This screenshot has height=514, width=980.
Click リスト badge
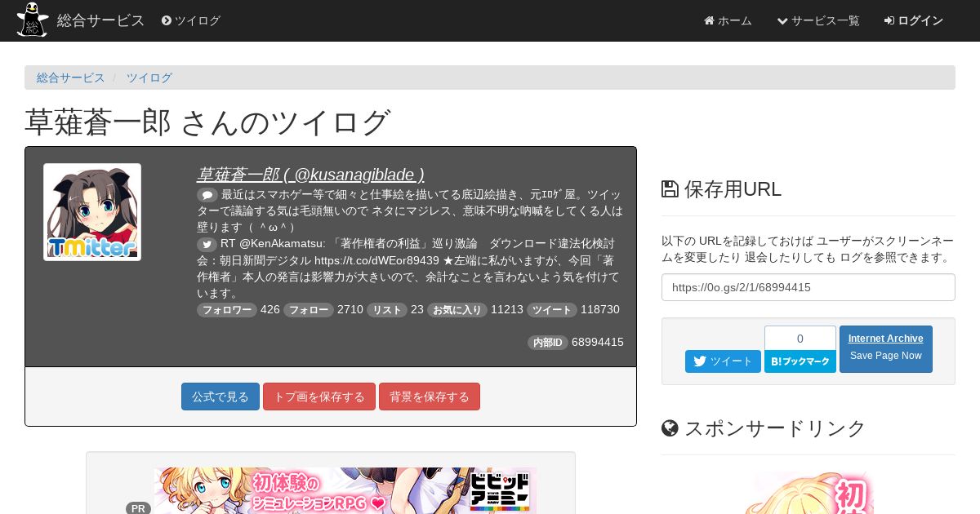pos(387,310)
